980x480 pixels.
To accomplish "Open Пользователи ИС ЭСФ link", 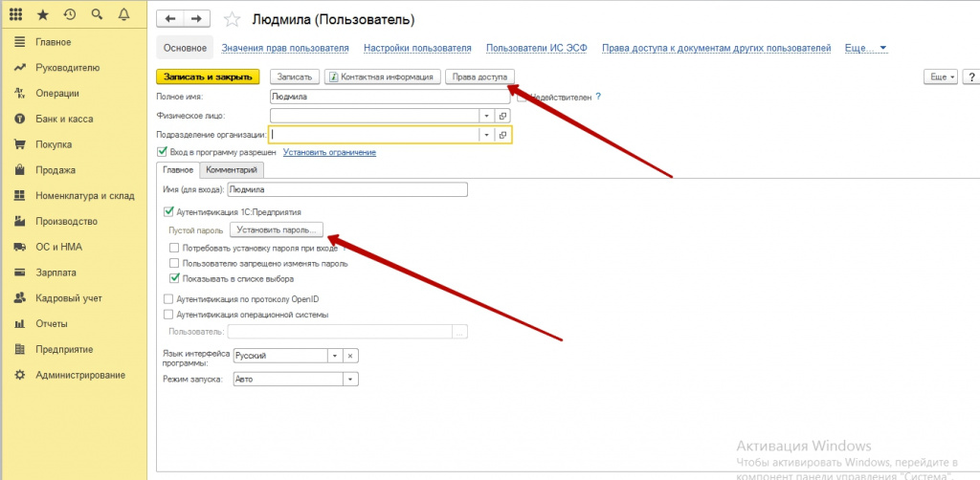I will (x=537, y=48).
